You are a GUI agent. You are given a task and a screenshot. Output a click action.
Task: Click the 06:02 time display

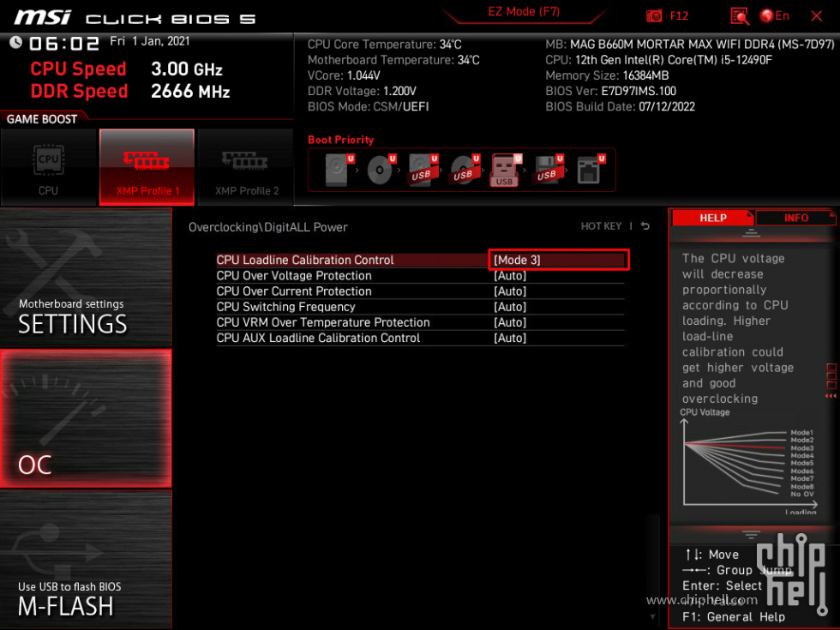(x=63, y=44)
